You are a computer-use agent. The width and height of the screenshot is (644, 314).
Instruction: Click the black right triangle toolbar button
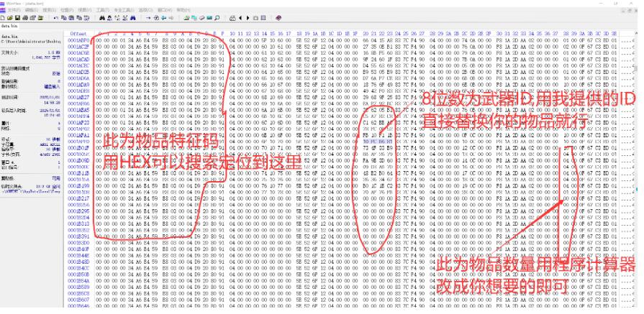248,18
